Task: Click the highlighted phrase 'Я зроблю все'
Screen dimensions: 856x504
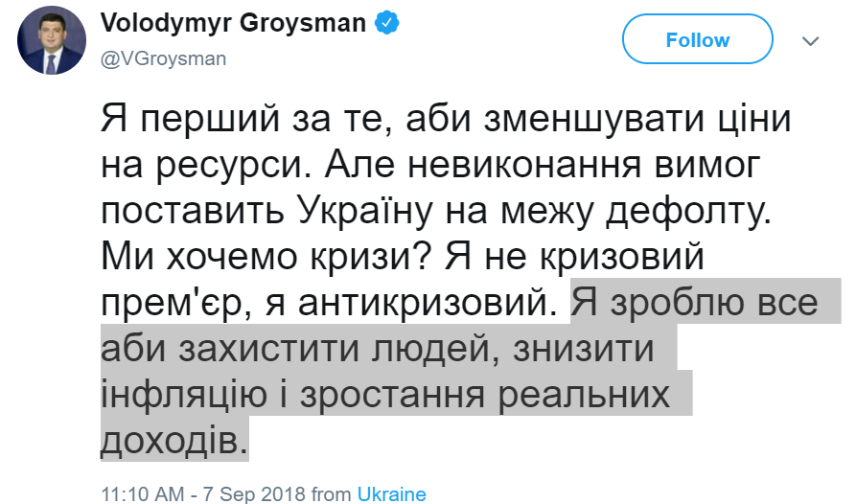Action: [695, 304]
